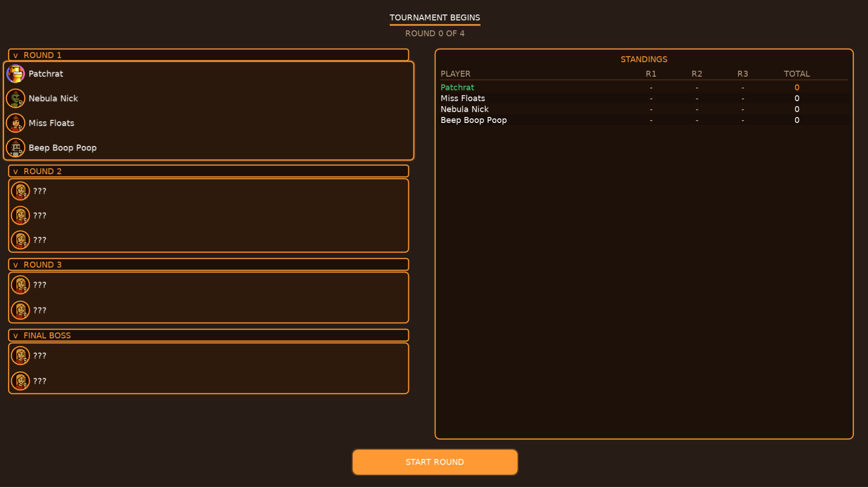Screen dimensions: 868x488
Task: Click the Total column header
Action: point(797,74)
